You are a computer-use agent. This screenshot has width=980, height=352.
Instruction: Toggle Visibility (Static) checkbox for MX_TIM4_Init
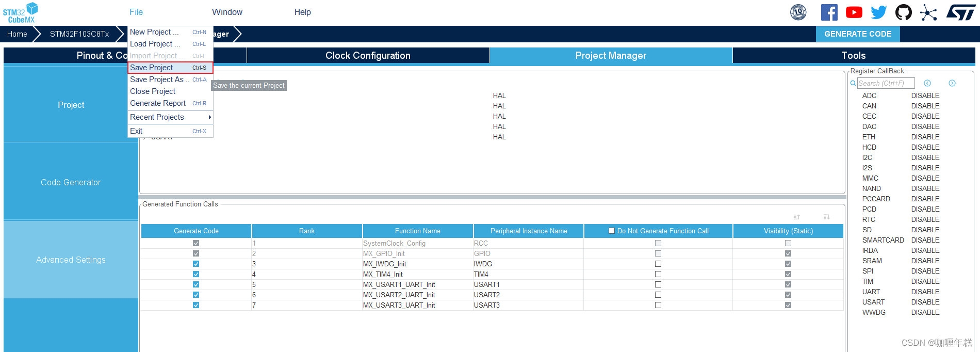click(788, 274)
